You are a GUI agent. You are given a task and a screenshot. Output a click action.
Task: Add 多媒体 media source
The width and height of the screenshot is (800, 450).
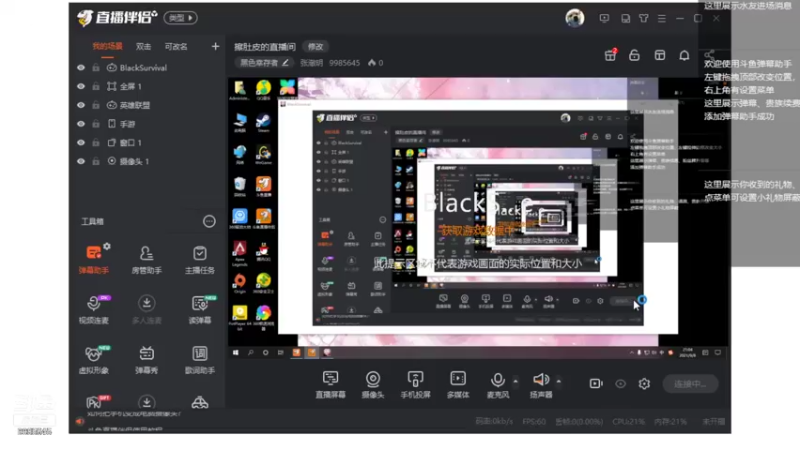[x=458, y=384]
